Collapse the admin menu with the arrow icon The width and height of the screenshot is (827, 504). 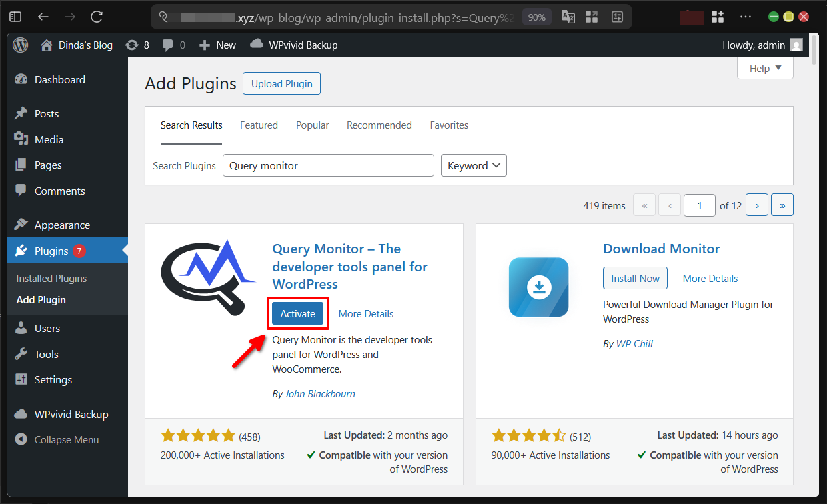click(21, 439)
